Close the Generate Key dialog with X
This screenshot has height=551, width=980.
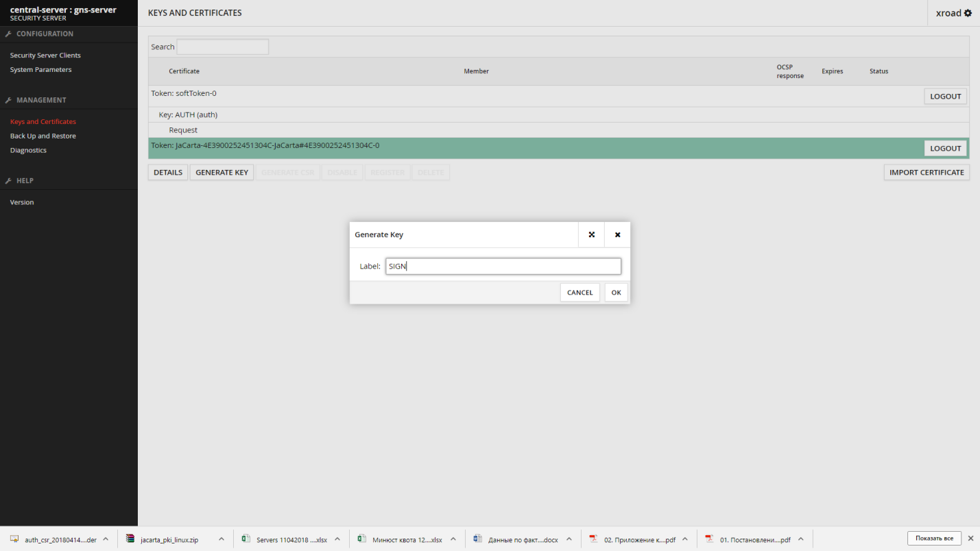click(617, 234)
